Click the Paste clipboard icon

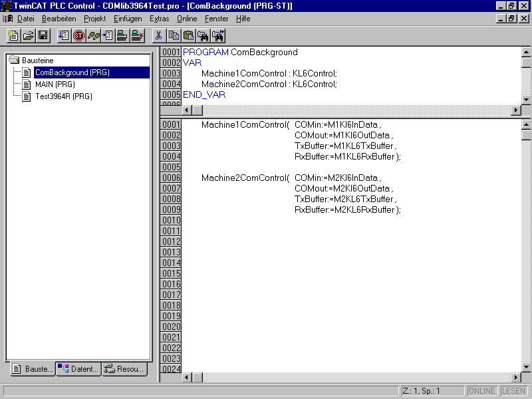click(188, 35)
